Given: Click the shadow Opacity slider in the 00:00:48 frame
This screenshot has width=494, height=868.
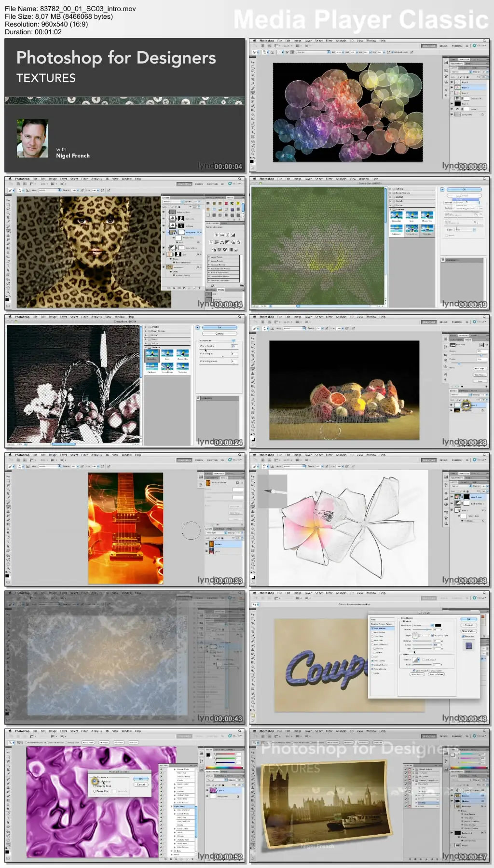Looking at the screenshot, I should click(423, 630).
